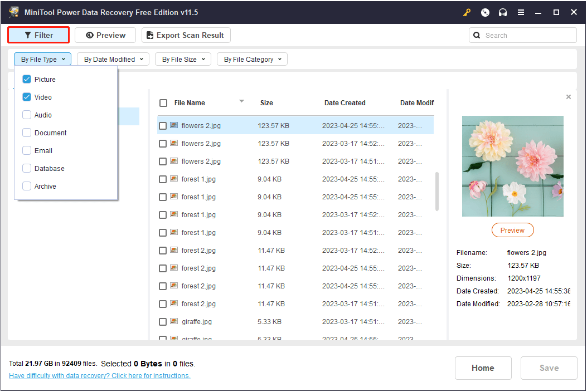Click the Filter button

point(38,35)
